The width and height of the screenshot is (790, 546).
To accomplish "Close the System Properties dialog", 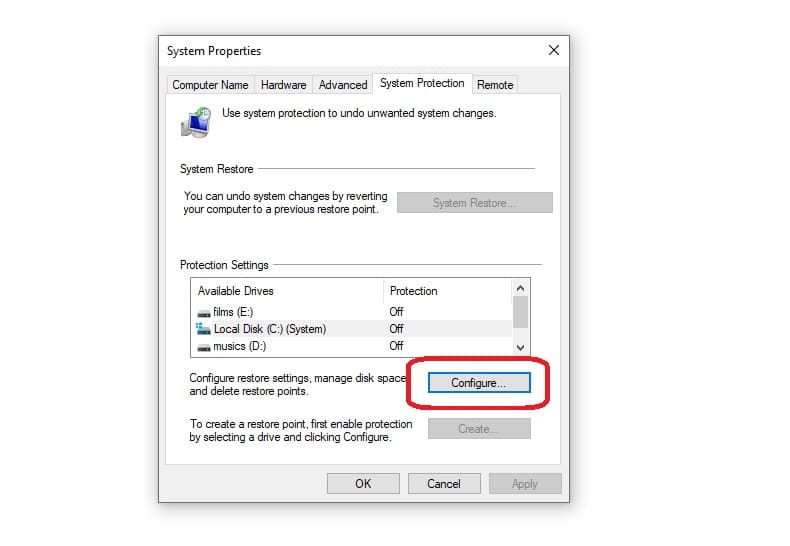I will click(554, 50).
